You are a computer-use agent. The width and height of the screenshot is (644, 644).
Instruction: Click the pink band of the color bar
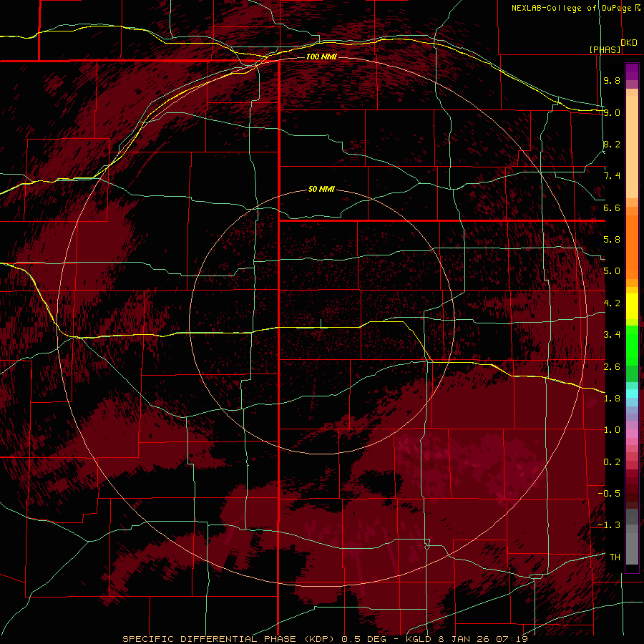click(x=632, y=434)
